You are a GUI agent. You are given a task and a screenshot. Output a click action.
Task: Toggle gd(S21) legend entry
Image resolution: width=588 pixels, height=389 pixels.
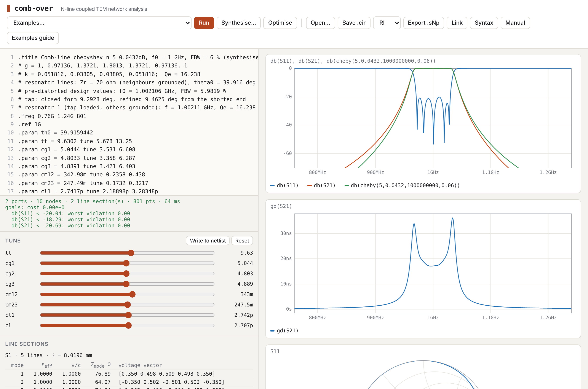point(284,330)
